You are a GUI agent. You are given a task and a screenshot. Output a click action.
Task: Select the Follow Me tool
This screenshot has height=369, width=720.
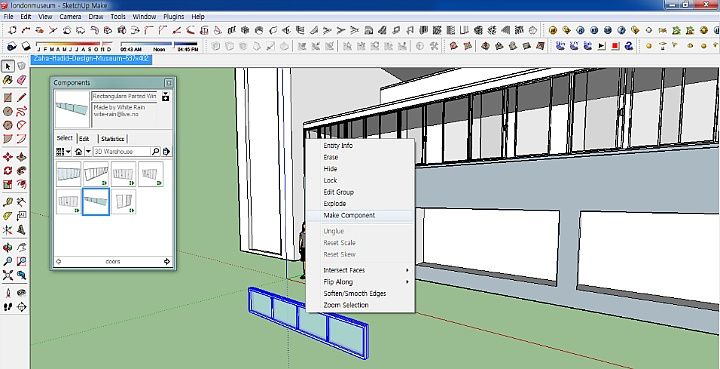22,171
